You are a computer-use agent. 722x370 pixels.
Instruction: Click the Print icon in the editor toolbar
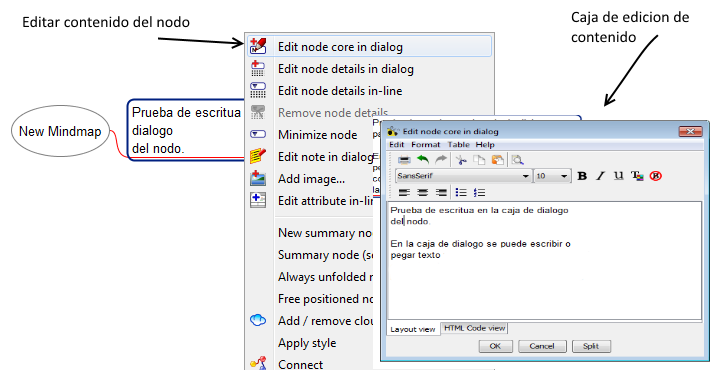tap(404, 160)
